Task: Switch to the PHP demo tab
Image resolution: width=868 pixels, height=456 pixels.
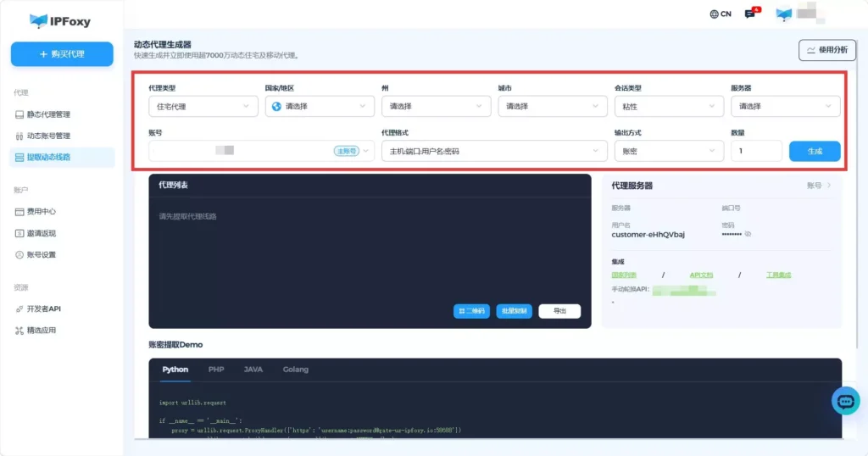Action: [x=216, y=370]
